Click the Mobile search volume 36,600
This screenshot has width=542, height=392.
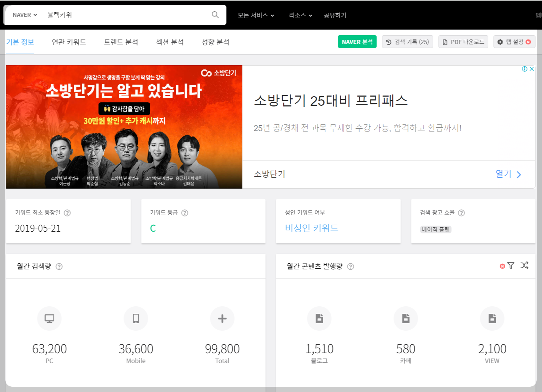click(136, 349)
